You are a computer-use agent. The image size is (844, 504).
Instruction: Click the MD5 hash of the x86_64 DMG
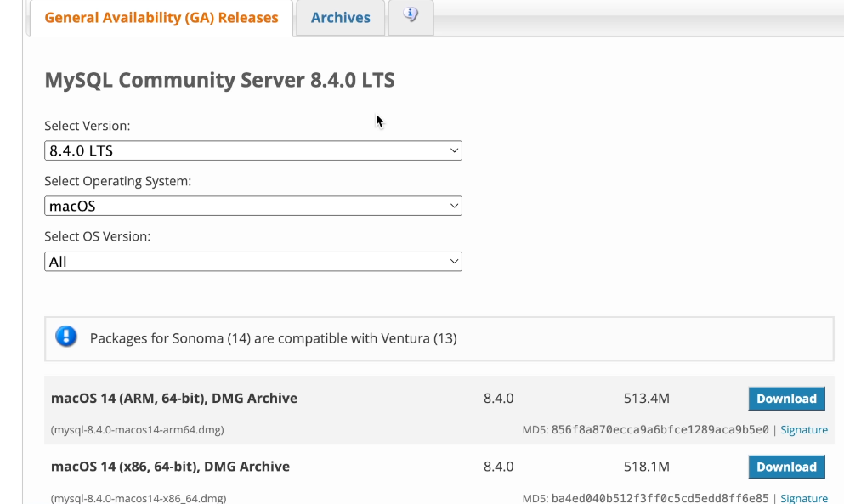660,498
